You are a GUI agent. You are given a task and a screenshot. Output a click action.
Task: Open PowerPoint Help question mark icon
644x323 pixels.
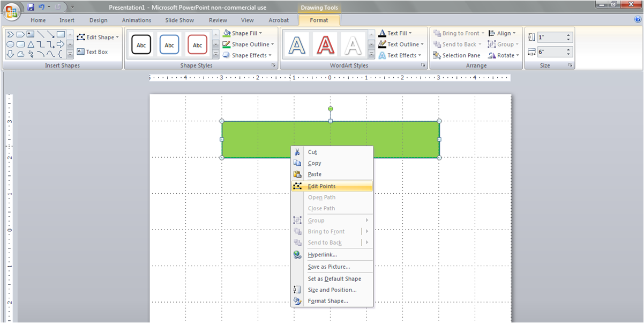pyautogui.click(x=638, y=19)
